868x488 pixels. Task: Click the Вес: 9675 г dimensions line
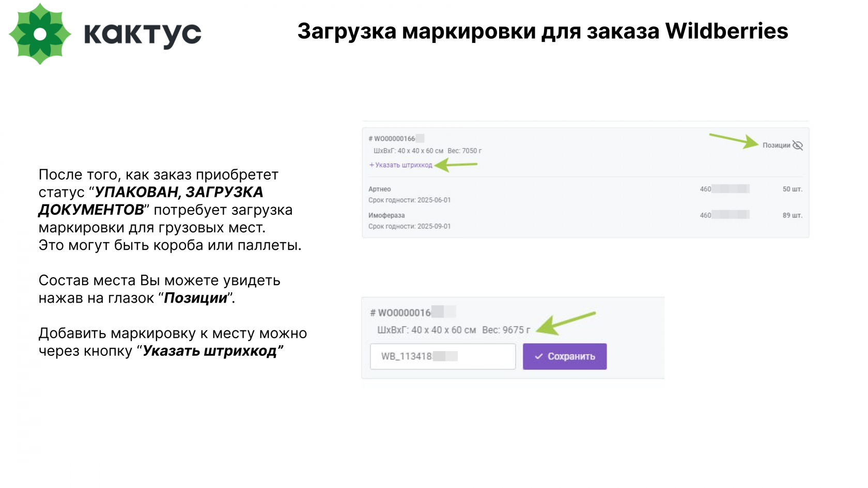(x=454, y=330)
